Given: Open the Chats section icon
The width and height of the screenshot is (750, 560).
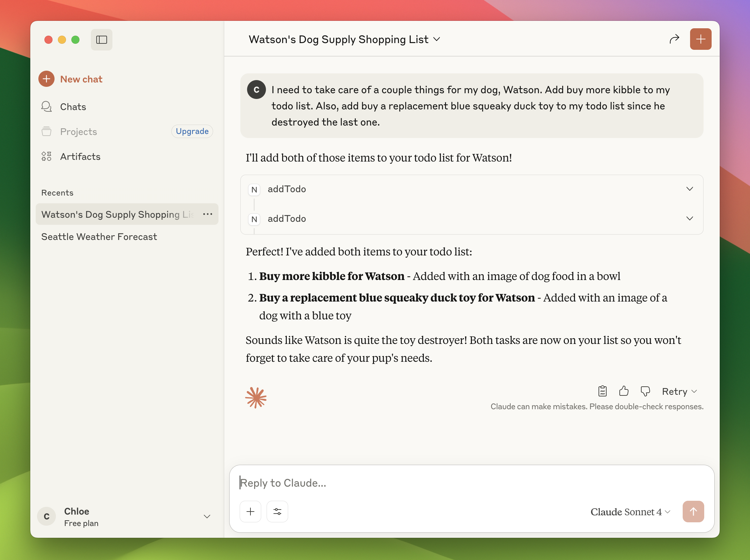Looking at the screenshot, I should 46,106.
